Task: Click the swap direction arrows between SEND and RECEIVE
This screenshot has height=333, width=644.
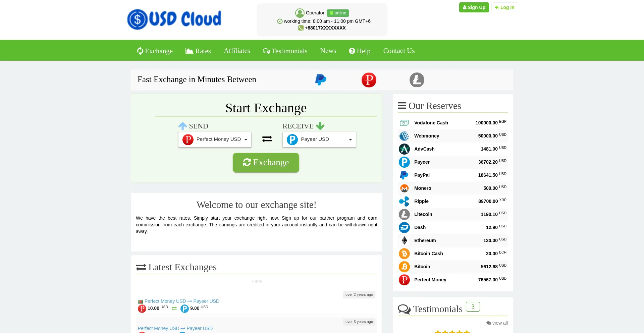Action: (267, 139)
